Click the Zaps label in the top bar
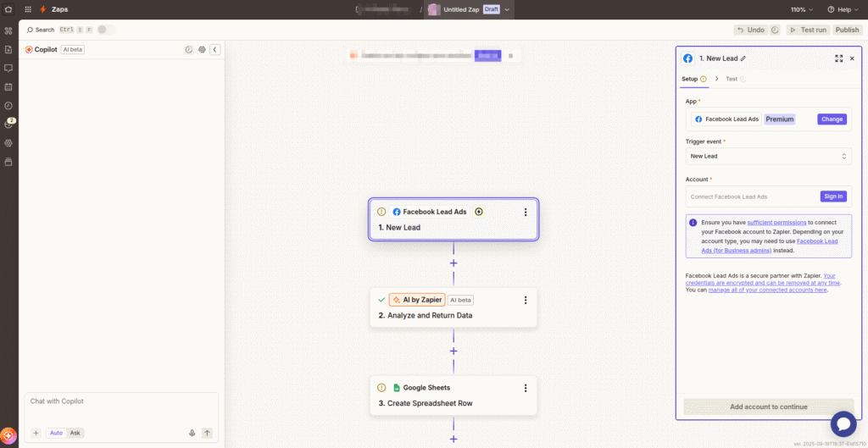Screen dimensions: 868x448 point(60,9)
